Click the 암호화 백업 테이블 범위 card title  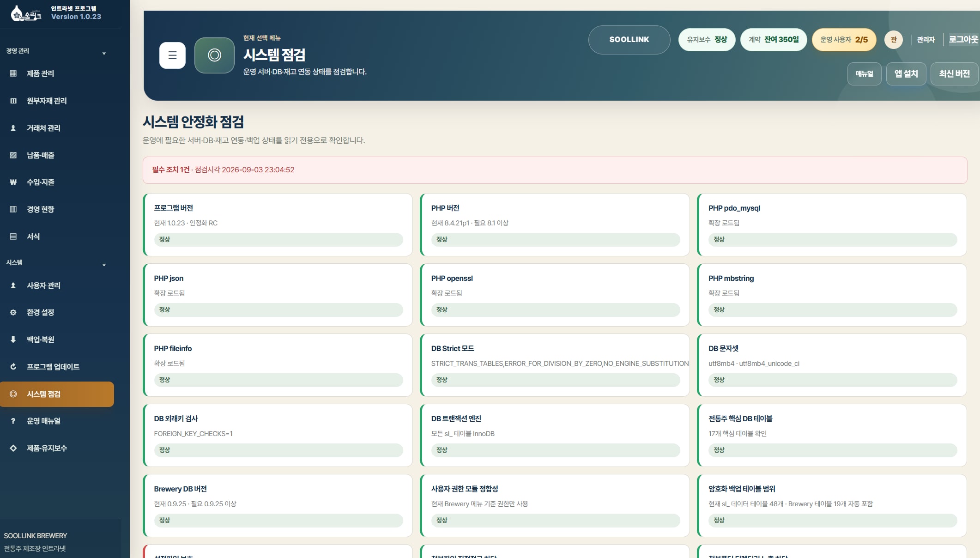click(742, 489)
